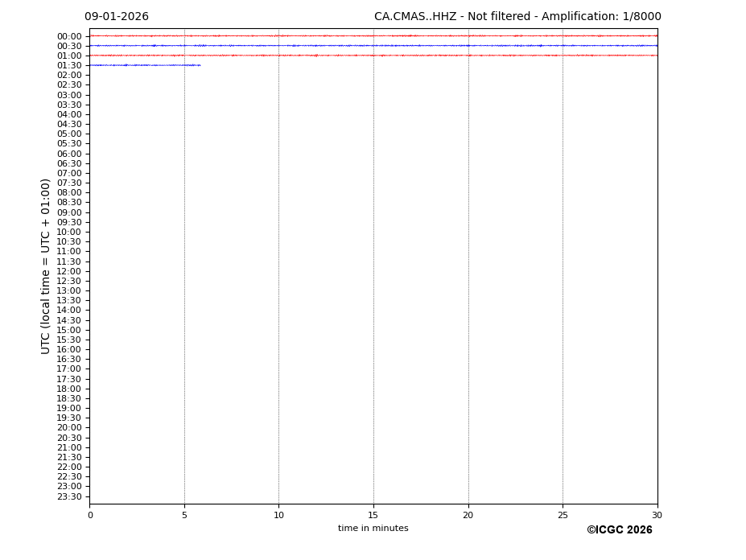Click the x-axis tick labeled 0
746x560 pixels.
[x=90, y=516]
